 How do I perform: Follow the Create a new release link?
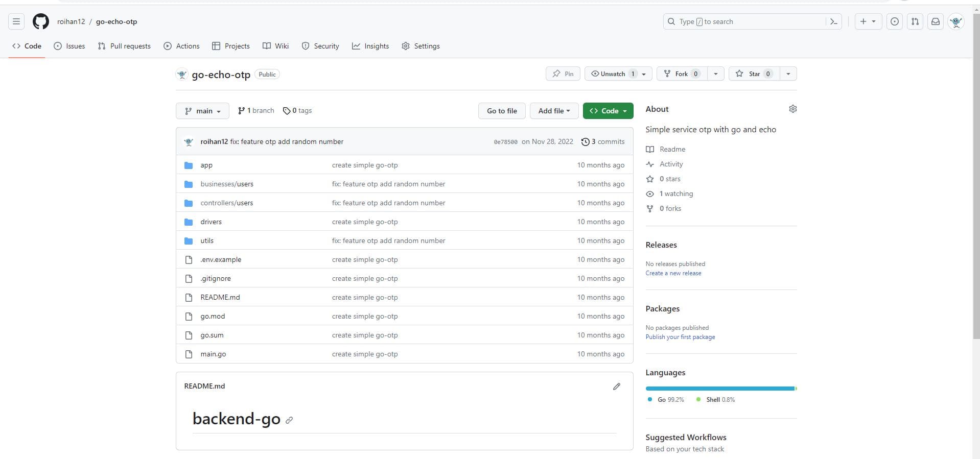click(x=673, y=273)
